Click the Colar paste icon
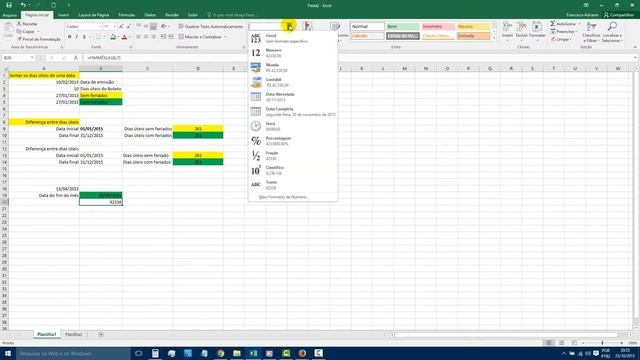Viewport: 640px width, 360px height. (8, 29)
